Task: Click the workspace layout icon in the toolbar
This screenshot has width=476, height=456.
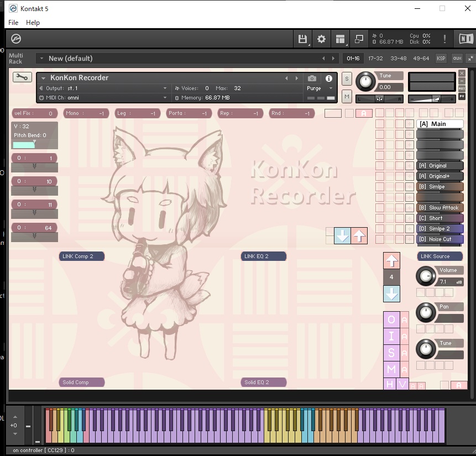Action: [x=340, y=39]
